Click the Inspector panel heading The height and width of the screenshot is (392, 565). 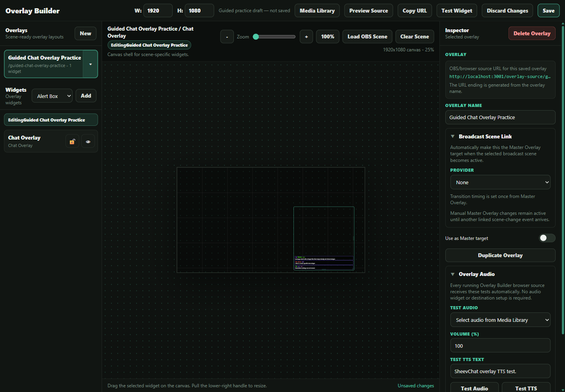457,30
